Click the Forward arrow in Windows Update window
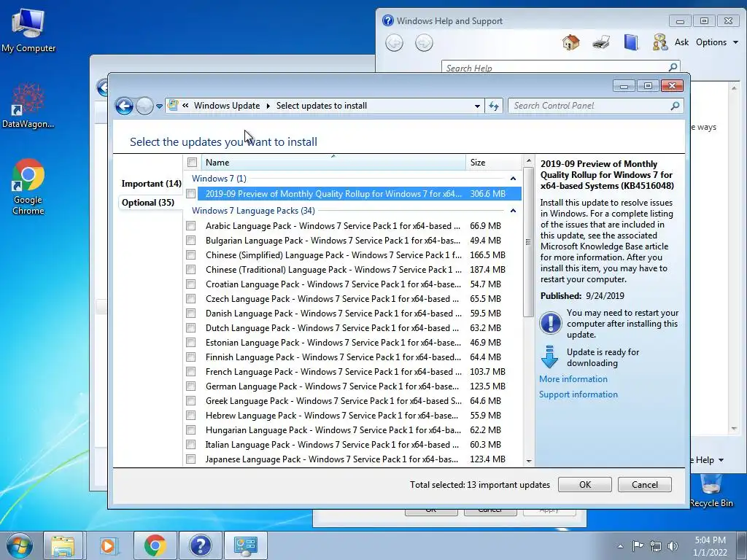This screenshot has height=560, width=747. (144, 106)
